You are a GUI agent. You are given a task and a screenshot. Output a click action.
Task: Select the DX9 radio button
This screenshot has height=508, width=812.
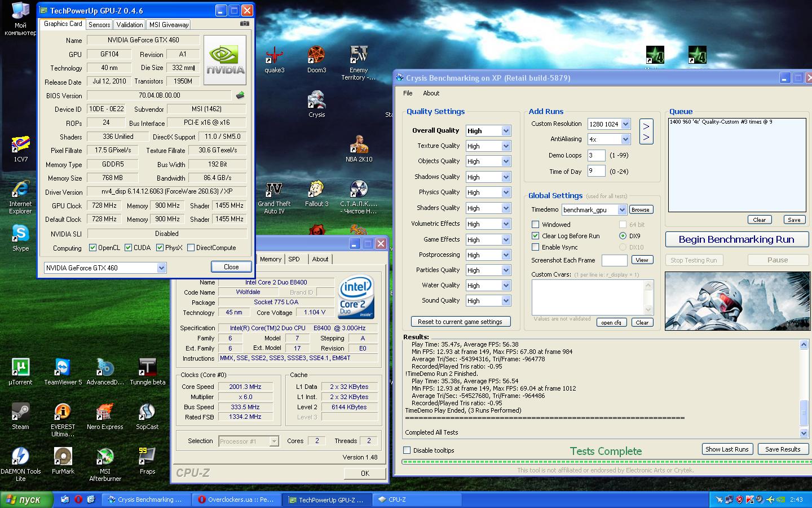623,235
